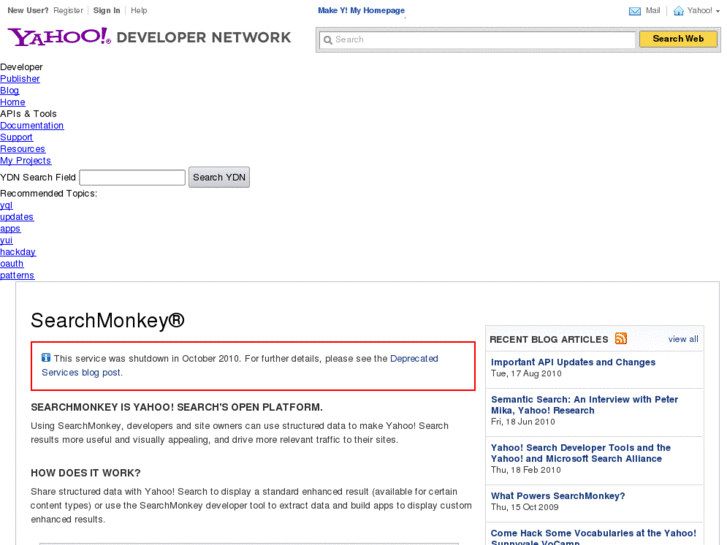Open Important API Updates and Changes article

point(573,362)
